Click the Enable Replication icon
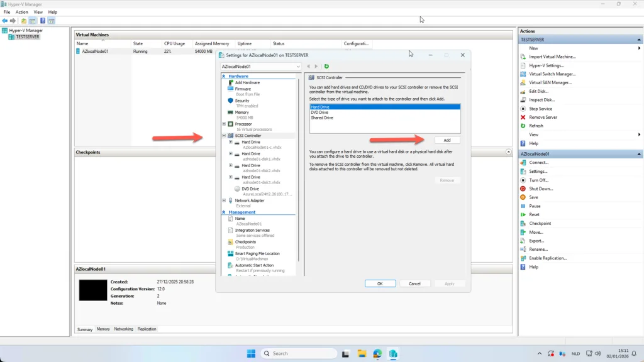Screen dimensions: 644x362 523,258
